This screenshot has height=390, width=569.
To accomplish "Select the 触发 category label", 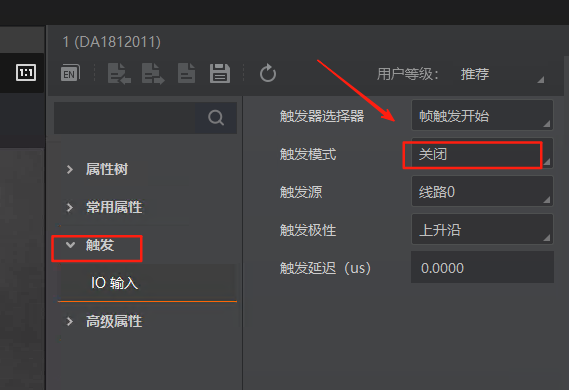I will click(100, 245).
